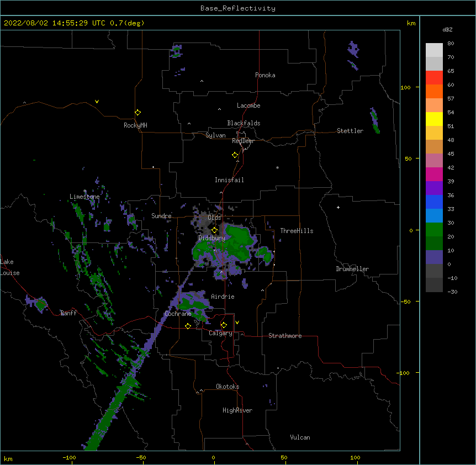The image size is (476, 465).
Task: Click the Ponoka city label
Action: [x=265, y=75]
